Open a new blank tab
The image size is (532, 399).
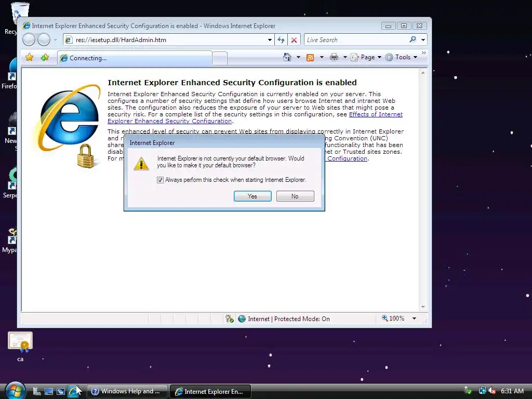click(220, 58)
